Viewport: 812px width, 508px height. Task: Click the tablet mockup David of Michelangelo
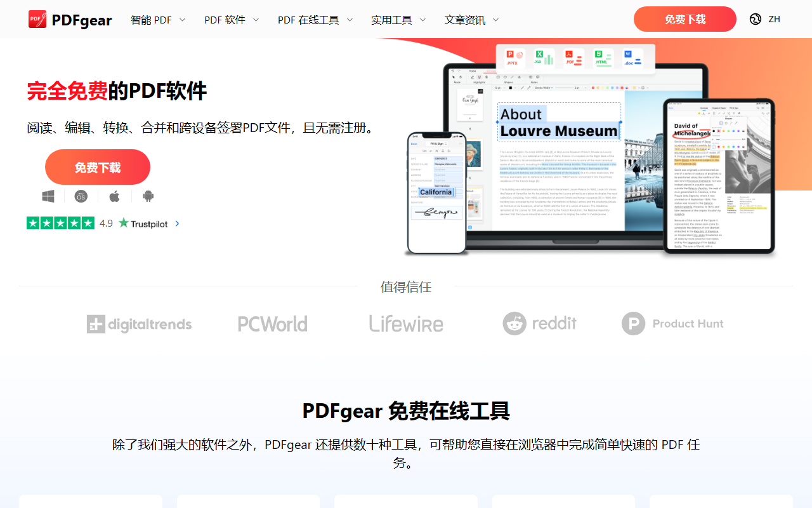point(719,176)
